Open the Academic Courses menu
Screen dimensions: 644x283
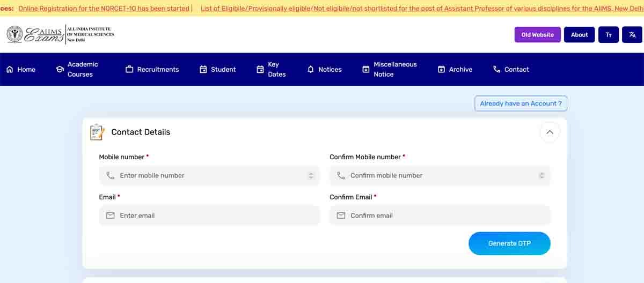(77, 69)
